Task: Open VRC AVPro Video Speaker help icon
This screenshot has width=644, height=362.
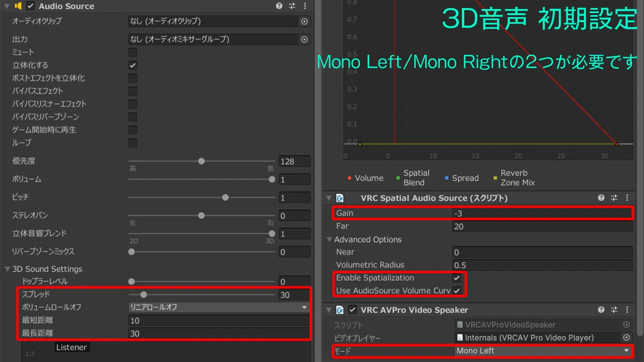Action: point(602,309)
